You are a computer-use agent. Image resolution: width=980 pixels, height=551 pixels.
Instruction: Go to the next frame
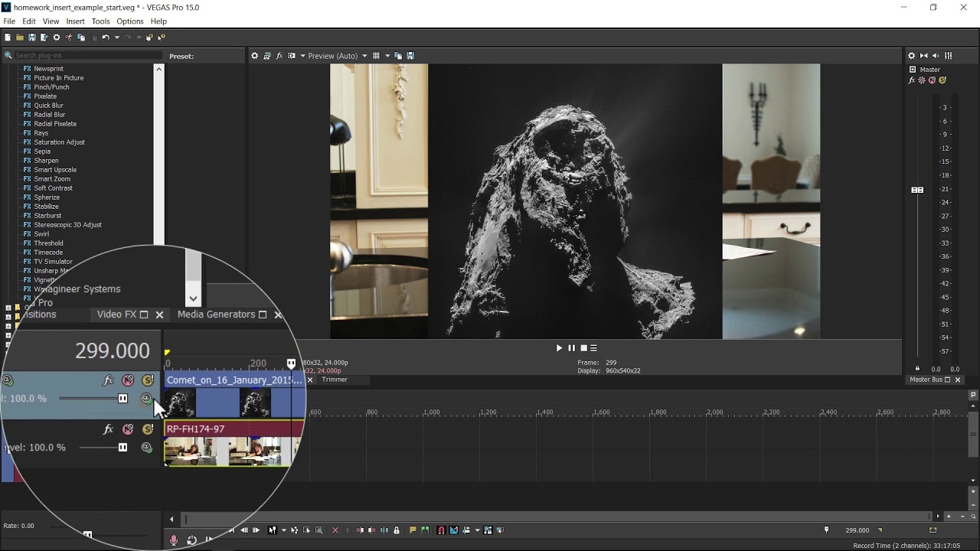tap(256, 530)
